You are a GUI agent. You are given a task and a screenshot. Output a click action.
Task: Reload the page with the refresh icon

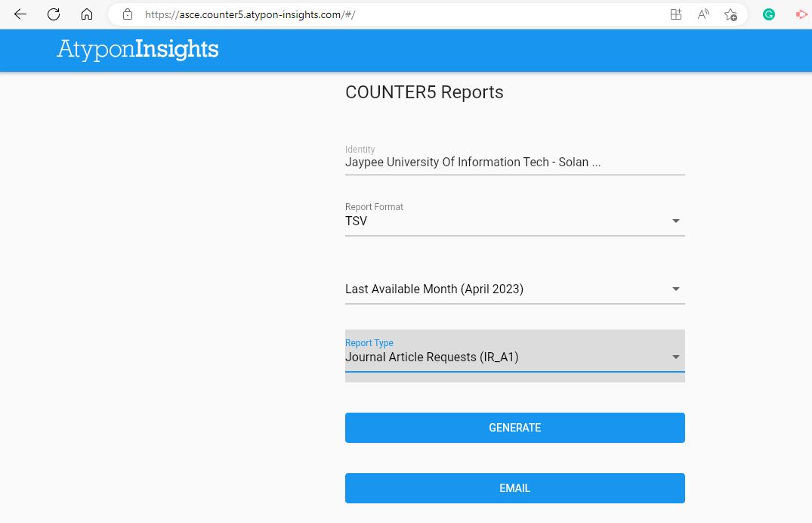[54, 14]
